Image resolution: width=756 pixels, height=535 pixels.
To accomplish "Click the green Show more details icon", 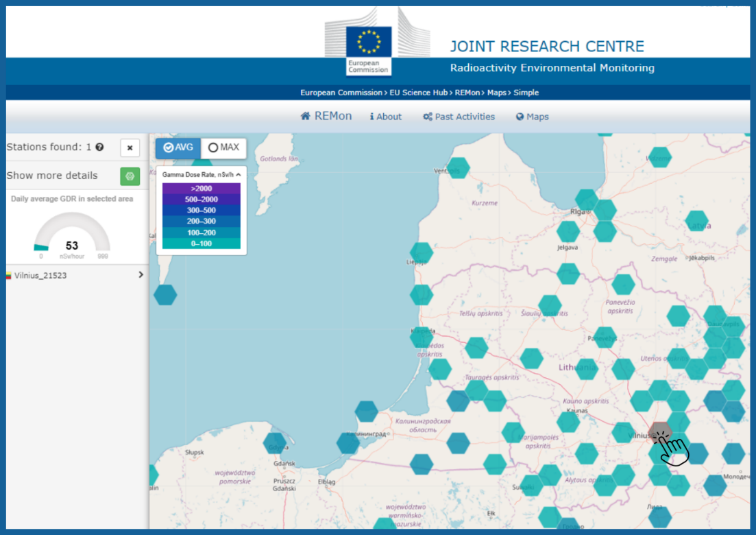I will (130, 176).
